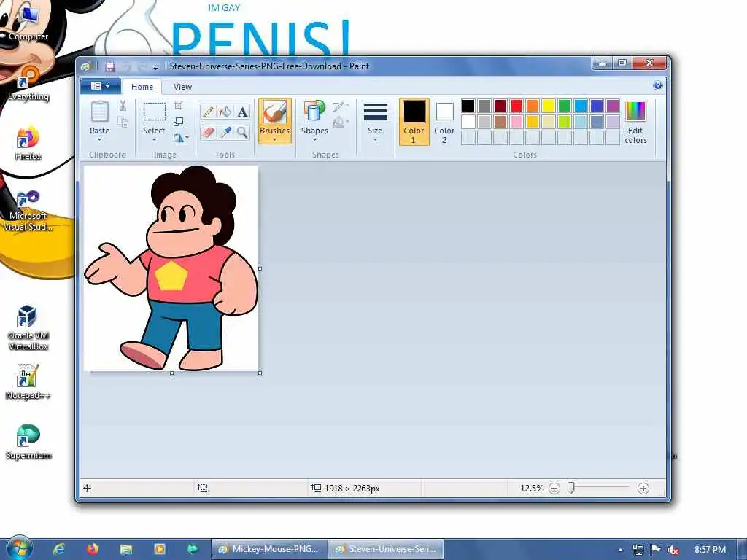Open Microsoft Visual Studio desktop shortcut
The height and width of the screenshot is (560, 747).
28,211
